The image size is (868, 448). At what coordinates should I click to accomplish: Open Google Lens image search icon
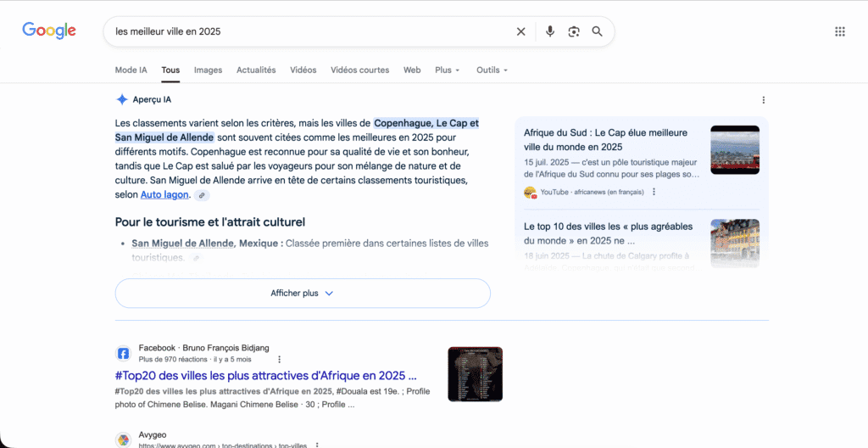(x=574, y=31)
